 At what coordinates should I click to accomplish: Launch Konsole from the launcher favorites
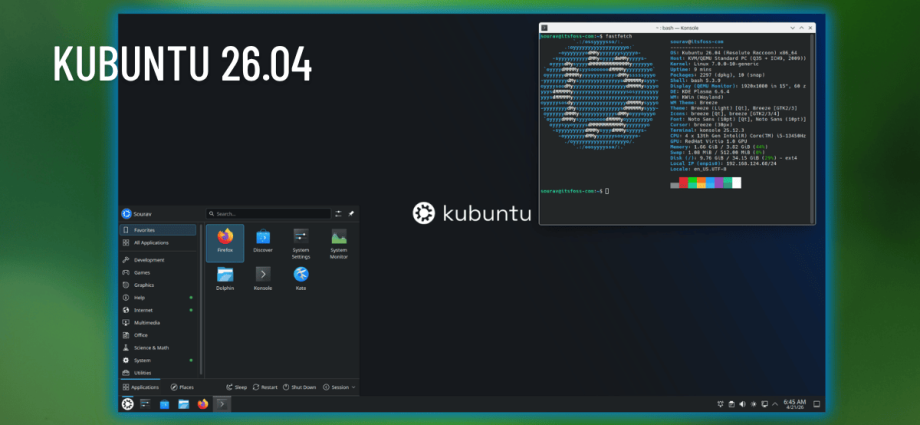click(263, 279)
